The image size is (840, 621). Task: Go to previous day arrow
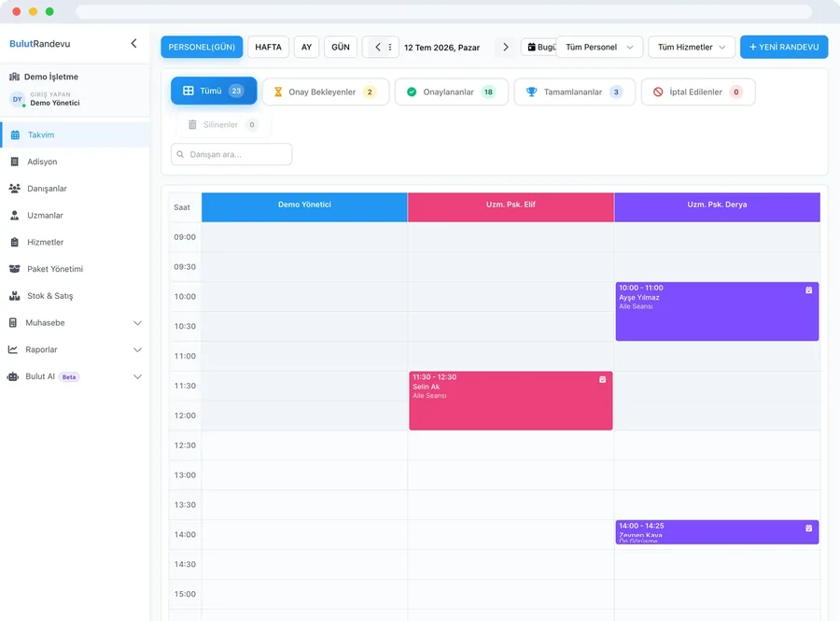click(378, 47)
